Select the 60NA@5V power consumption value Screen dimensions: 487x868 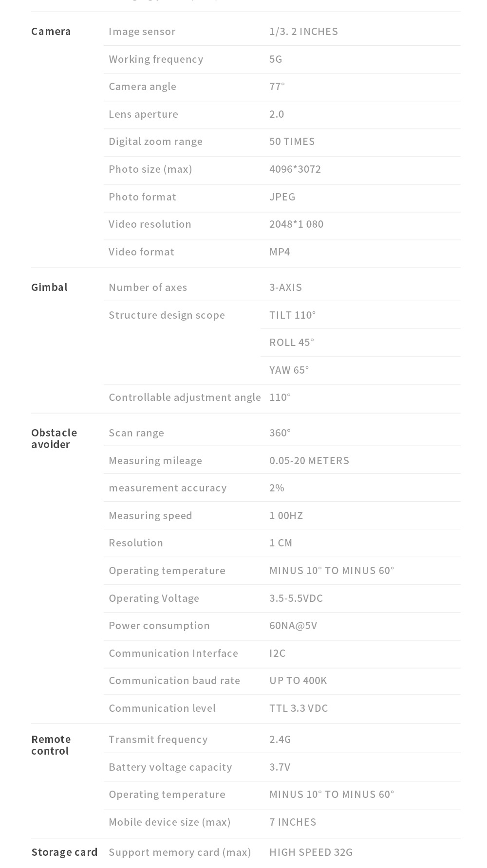[293, 626]
